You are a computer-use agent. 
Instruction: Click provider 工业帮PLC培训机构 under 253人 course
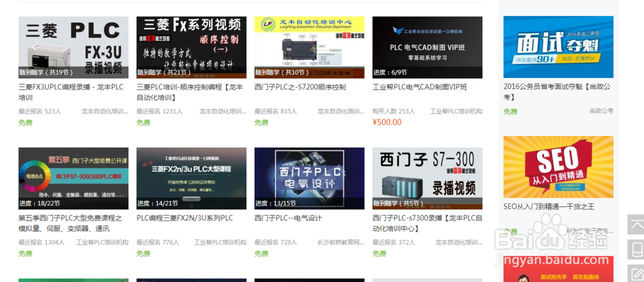(457, 111)
